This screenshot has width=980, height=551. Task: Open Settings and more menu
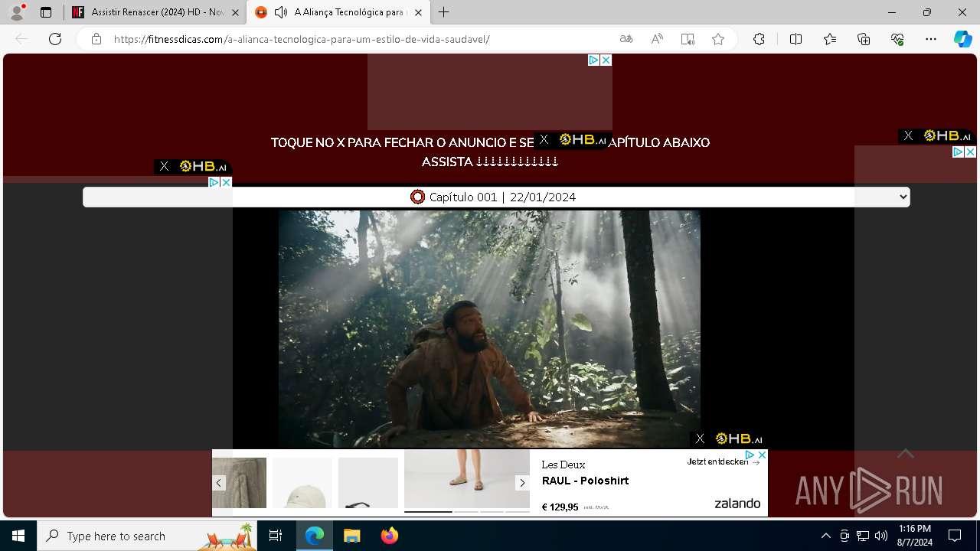[x=931, y=39]
